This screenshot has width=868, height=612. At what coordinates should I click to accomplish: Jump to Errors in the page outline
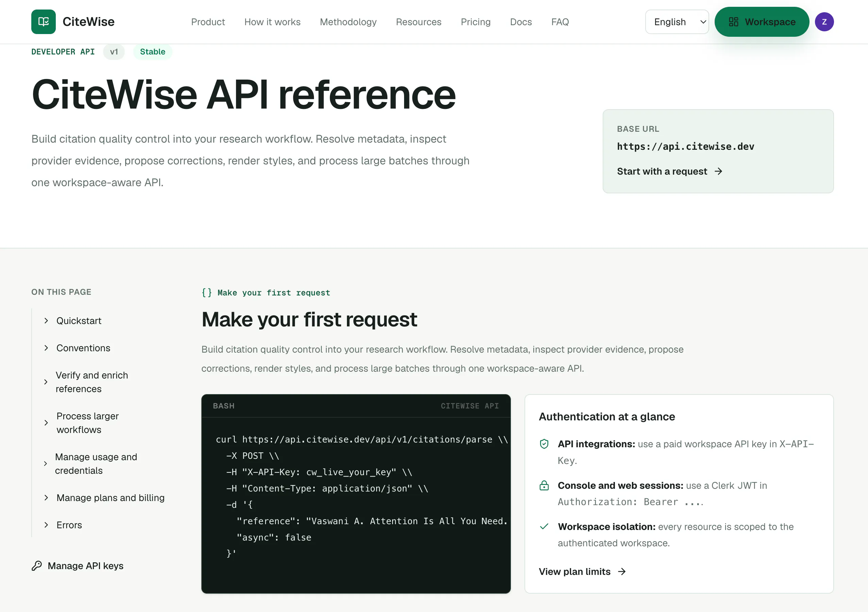[69, 526]
